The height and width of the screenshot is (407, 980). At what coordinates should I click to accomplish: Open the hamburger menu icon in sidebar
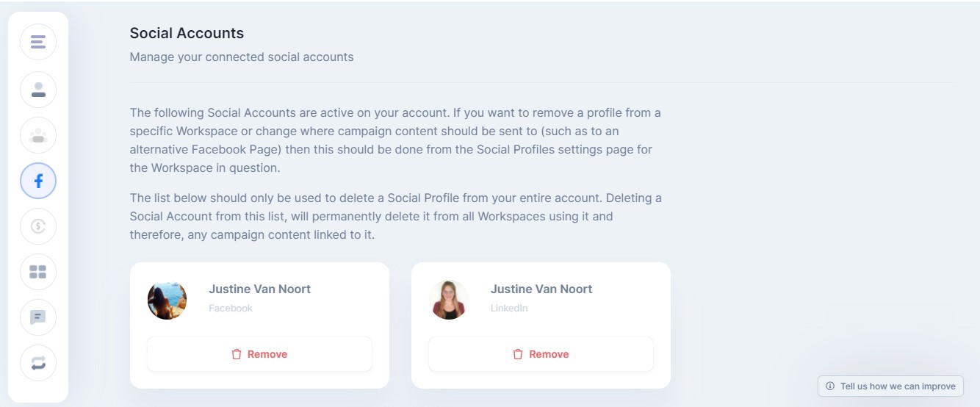coord(38,42)
